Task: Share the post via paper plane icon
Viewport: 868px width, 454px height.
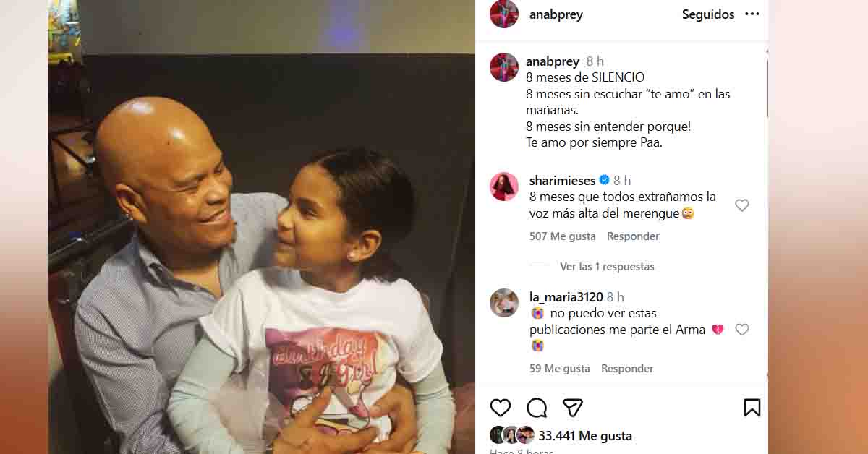Action: (x=573, y=408)
